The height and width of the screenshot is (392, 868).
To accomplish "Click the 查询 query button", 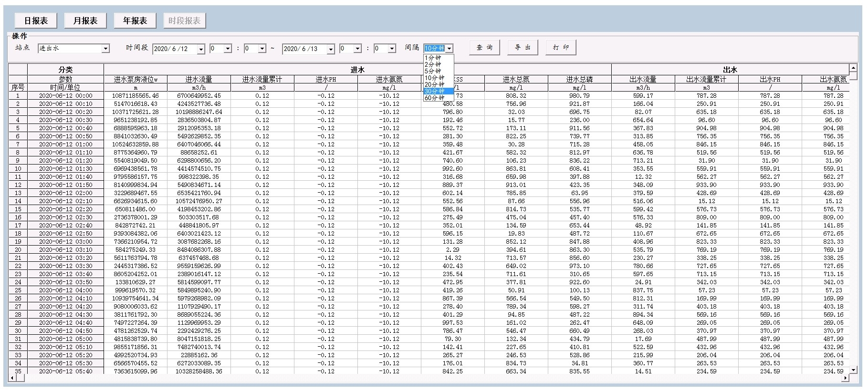I will [x=484, y=47].
